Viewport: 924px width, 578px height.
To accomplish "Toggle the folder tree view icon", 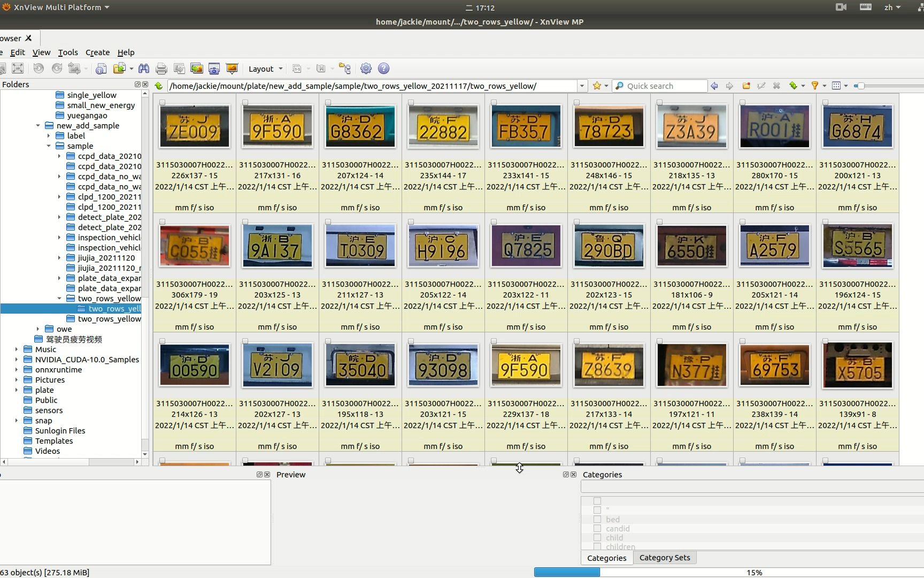I will [x=345, y=69].
